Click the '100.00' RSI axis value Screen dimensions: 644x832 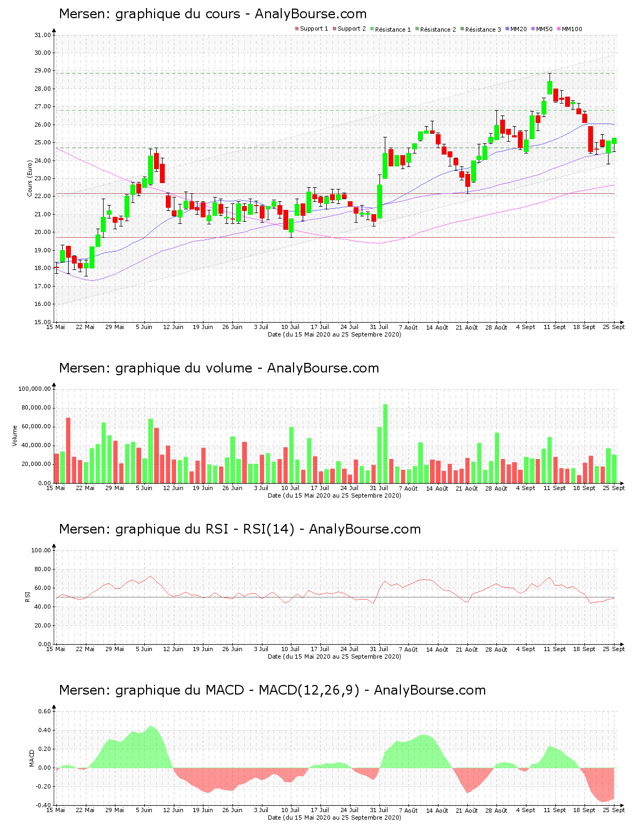pos(41,550)
